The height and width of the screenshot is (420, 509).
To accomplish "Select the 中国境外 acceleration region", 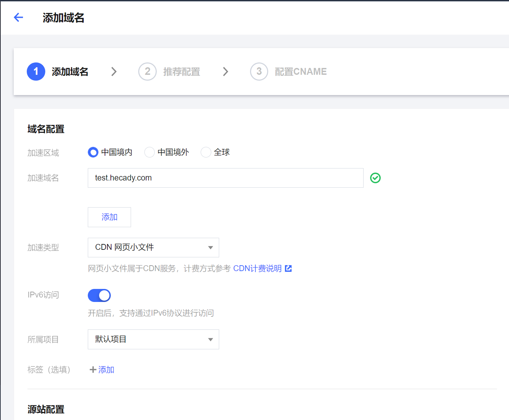I will click(x=150, y=152).
